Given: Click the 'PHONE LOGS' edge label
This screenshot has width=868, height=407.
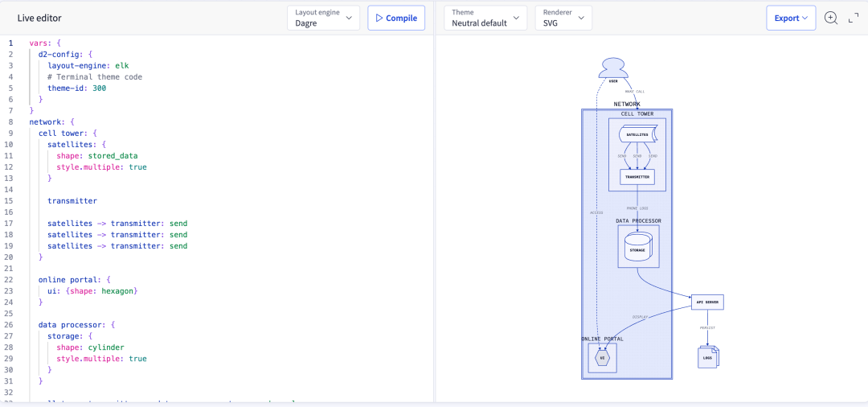Looking at the screenshot, I should click(x=637, y=208).
